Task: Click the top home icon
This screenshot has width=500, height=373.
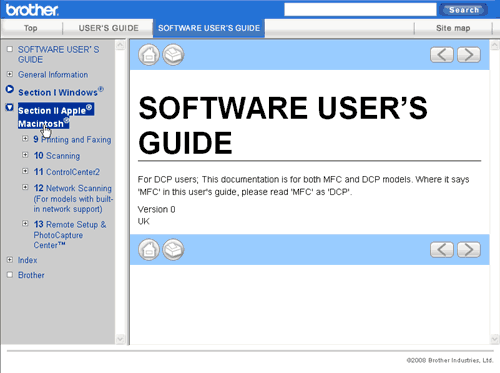Action: (149, 55)
